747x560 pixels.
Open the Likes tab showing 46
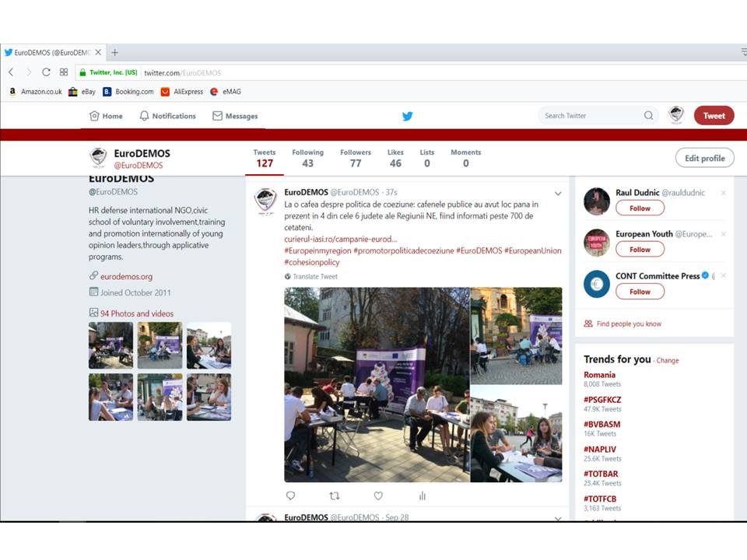point(395,159)
